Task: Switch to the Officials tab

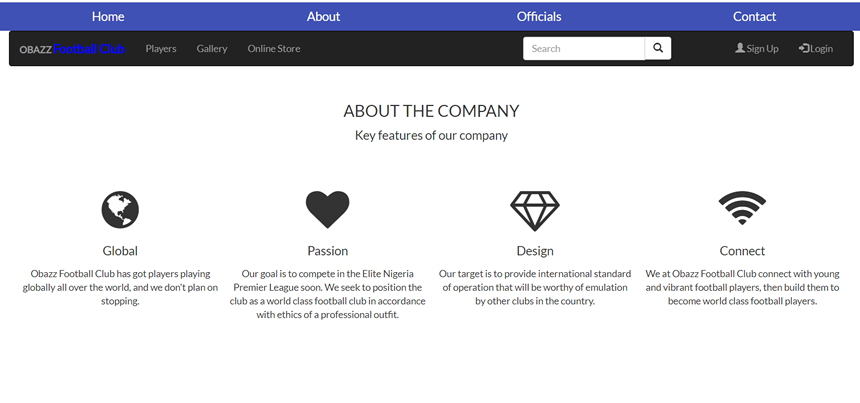Action: point(539,16)
